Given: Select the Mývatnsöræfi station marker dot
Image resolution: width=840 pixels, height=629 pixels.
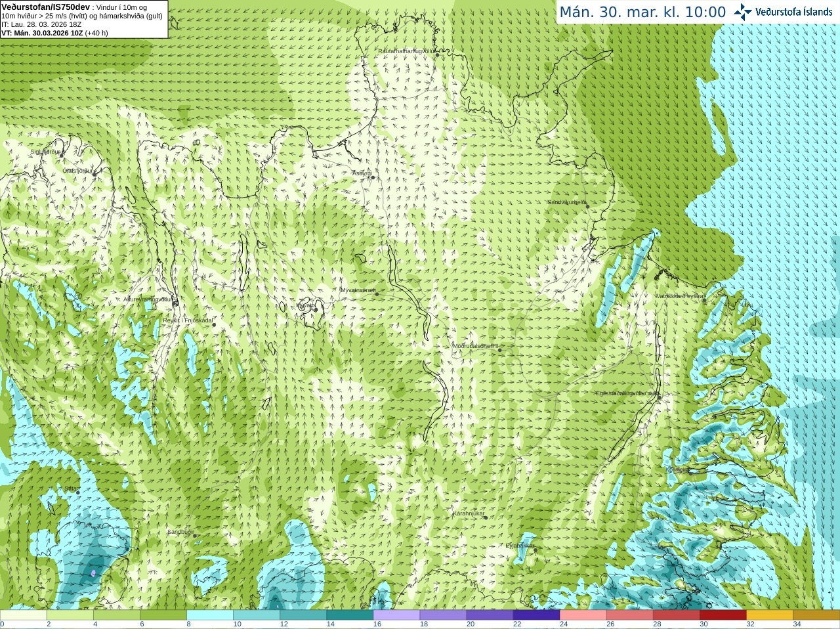Looking at the screenshot, I should pos(377,293).
